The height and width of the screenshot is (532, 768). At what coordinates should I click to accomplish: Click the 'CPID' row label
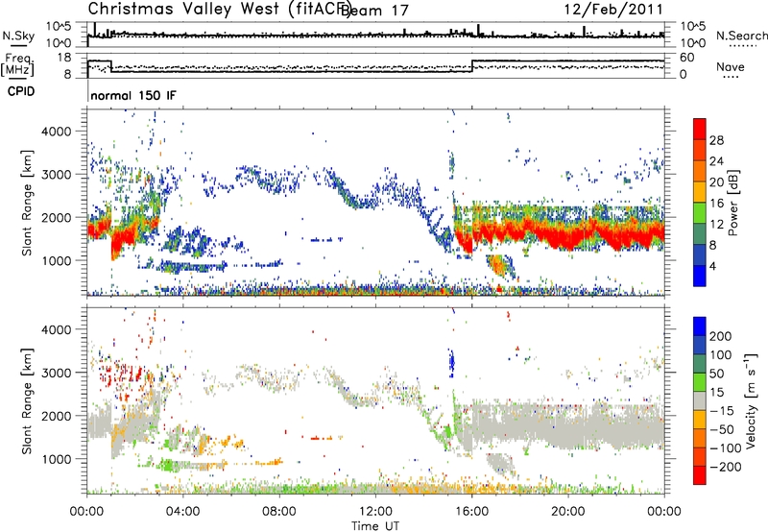click(x=21, y=91)
